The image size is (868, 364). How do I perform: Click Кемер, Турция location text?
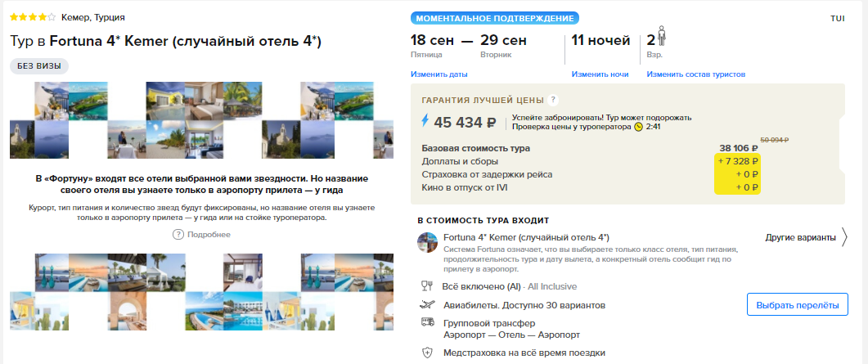(93, 17)
